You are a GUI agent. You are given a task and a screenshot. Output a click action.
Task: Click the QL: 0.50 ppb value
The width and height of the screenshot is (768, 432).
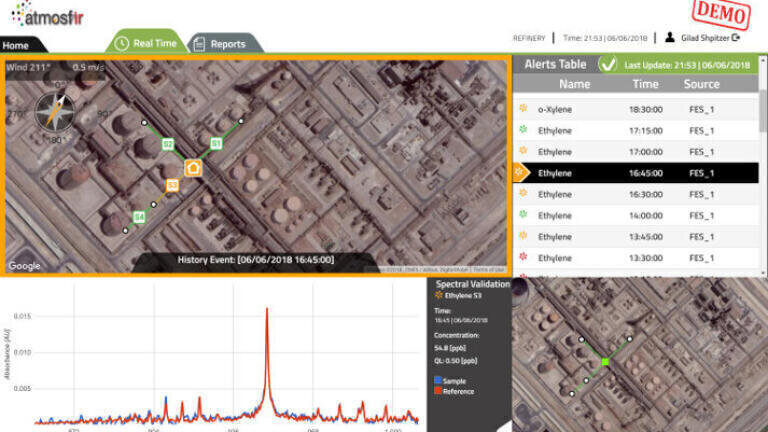[456, 360]
